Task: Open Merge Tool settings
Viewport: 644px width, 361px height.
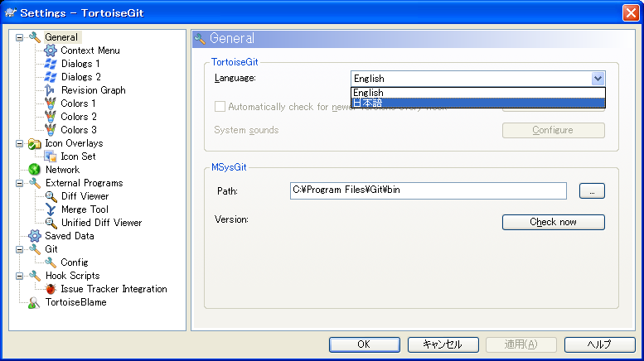Action: click(85, 209)
